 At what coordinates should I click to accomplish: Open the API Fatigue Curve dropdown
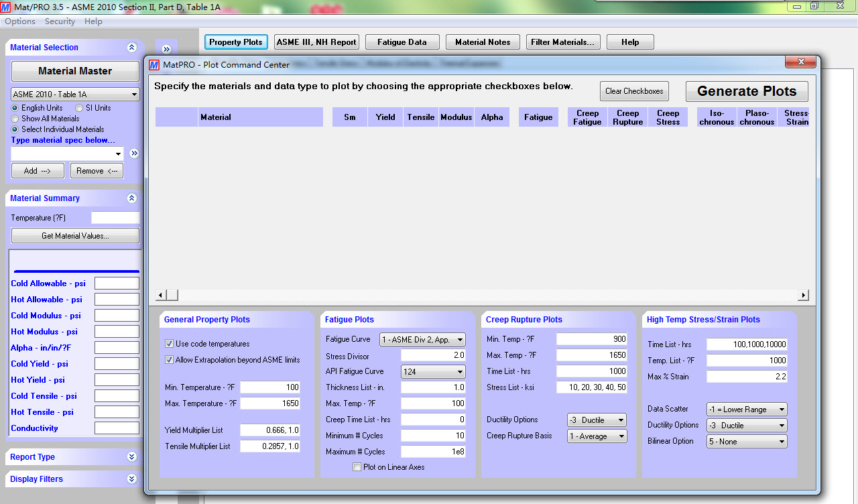click(433, 371)
